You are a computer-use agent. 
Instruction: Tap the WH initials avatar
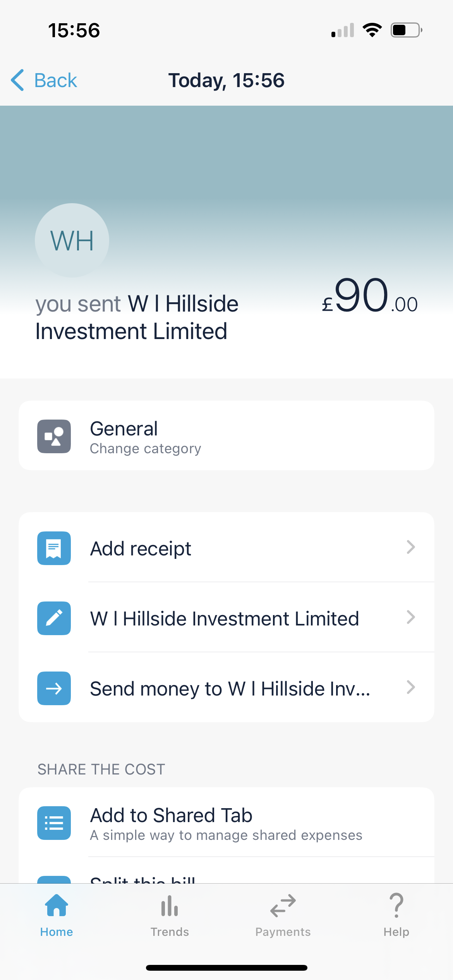(72, 240)
